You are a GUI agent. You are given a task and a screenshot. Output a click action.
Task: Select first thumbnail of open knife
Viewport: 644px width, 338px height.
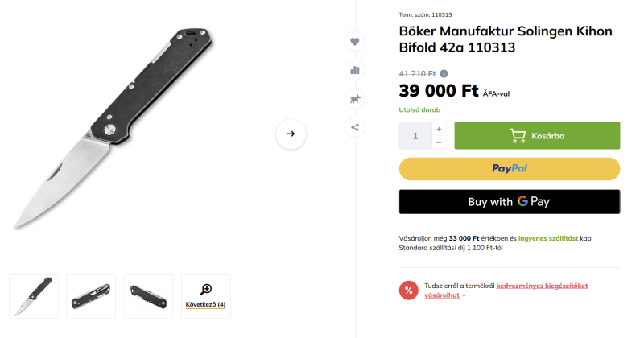point(34,296)
